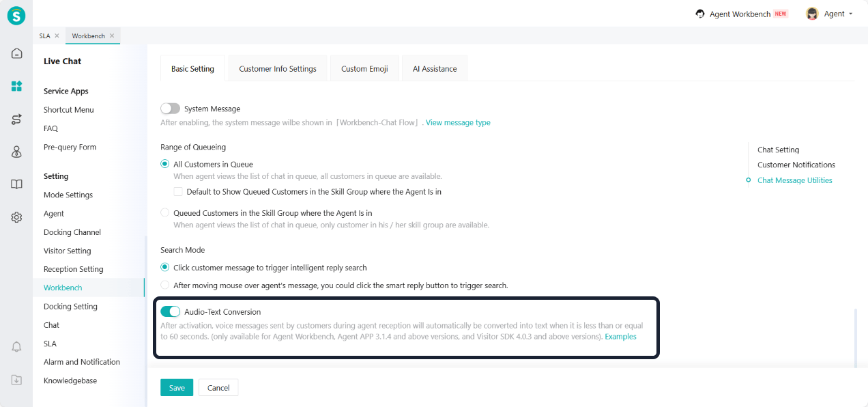Open the AI Assistance tab
Image resolution: width=868 pixels, height=407 pixels.
click(x=435, y=69)
